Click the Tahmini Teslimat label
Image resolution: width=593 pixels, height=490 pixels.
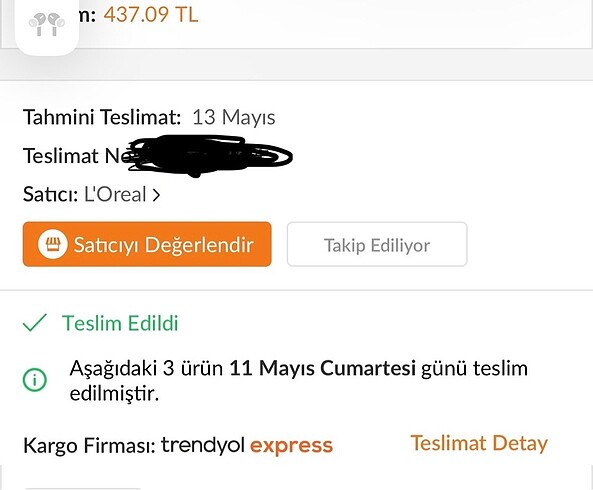102,117
